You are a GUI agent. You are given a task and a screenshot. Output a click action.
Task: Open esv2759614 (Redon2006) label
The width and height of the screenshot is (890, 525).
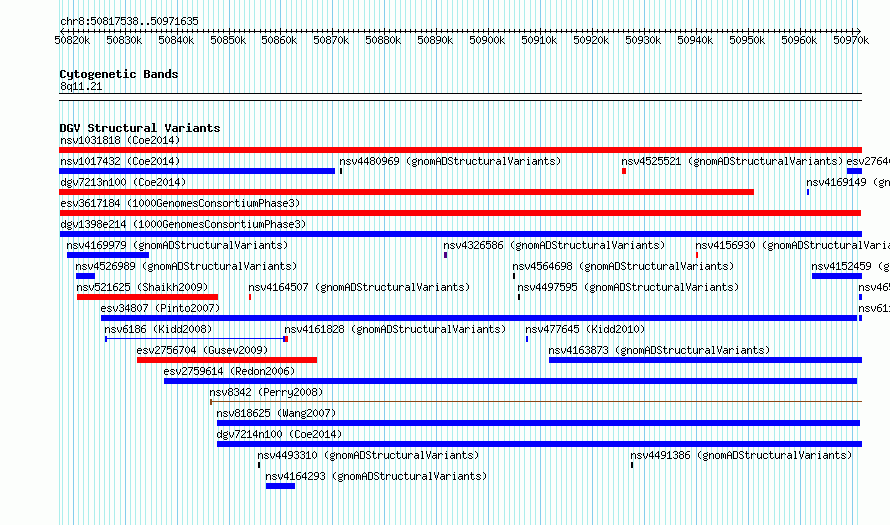[229, 371]
